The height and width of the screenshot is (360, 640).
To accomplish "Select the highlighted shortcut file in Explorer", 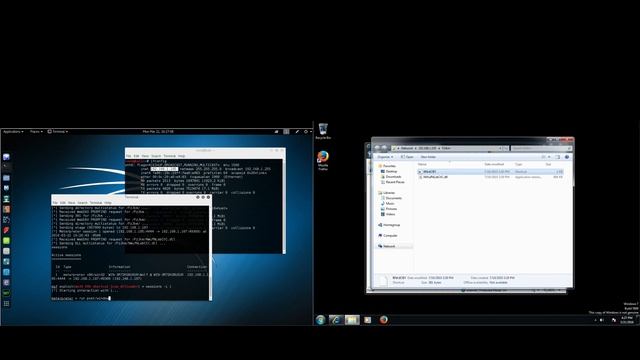I will (x=490, y=172).
